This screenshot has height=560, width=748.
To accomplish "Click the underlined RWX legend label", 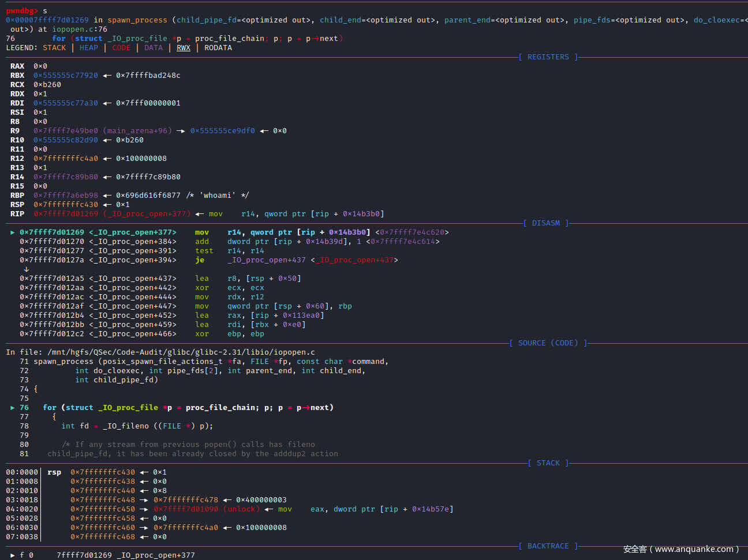I will click(x=183, y=48).
